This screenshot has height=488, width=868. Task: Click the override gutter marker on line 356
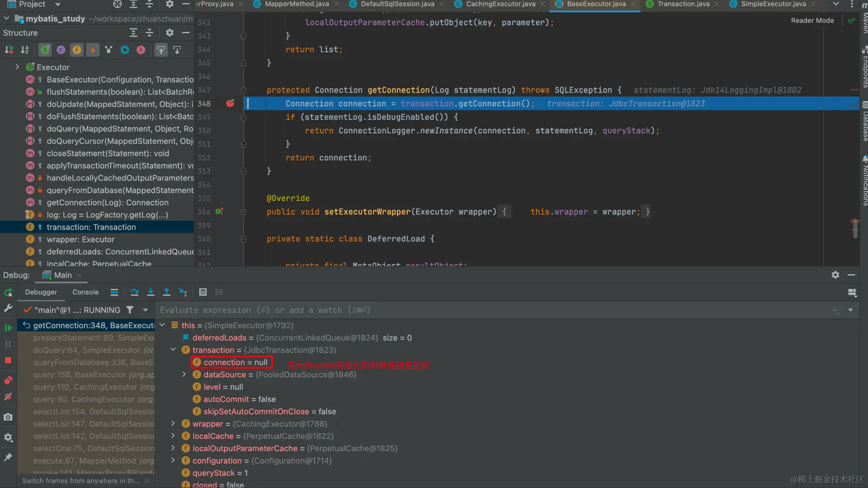pyautogui.click(x=220, y=212)
